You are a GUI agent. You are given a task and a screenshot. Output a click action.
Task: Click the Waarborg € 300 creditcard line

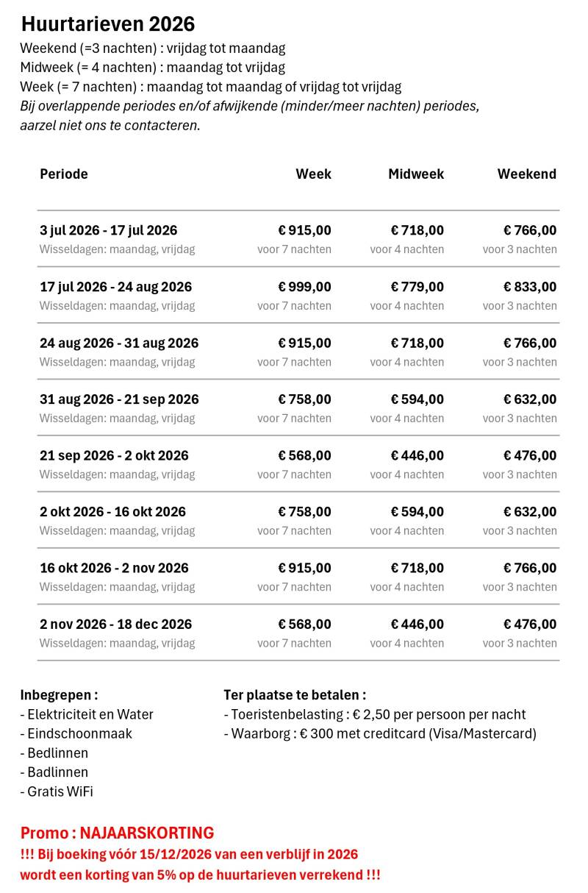click(x=380, y=733)
